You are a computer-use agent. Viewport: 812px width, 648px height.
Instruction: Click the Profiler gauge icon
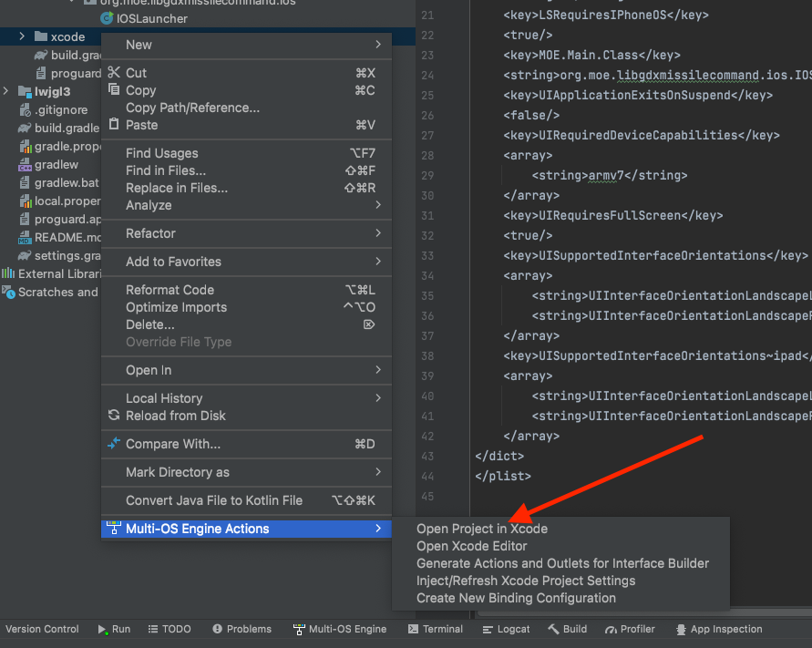tap(612, 630)
